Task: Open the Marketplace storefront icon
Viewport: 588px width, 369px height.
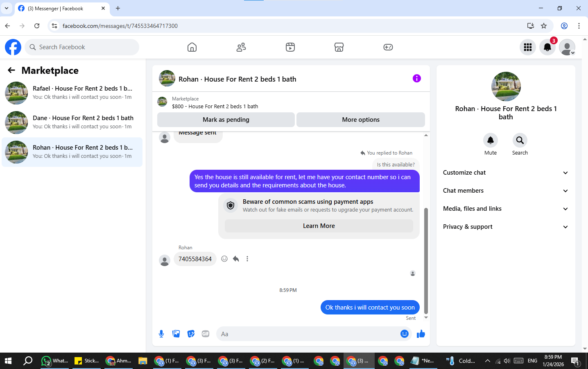Action: tap(339, 47)
